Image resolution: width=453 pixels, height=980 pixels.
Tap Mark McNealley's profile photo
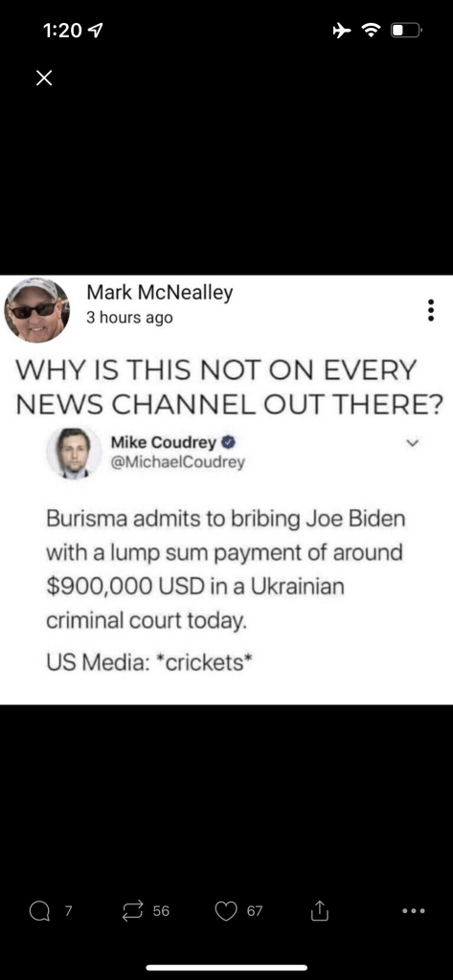37,310
